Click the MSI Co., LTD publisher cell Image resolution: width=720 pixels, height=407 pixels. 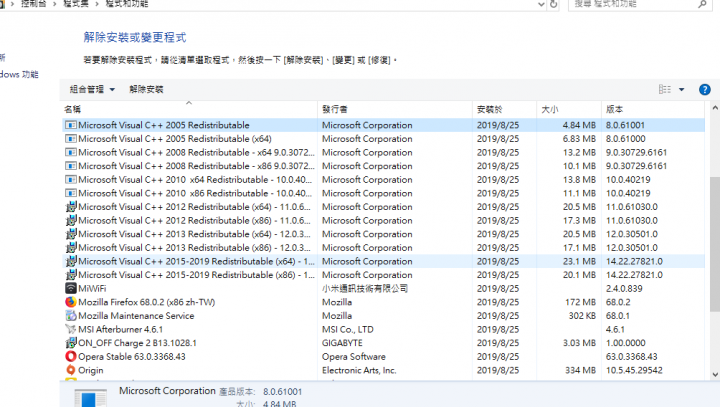(x=348, y=329)
